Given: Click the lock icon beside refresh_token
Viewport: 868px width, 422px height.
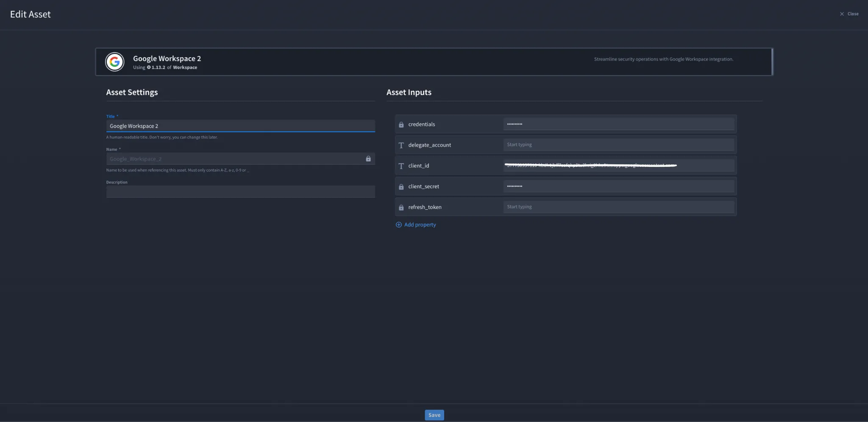Looking at the screenshot, I should 401,208.
